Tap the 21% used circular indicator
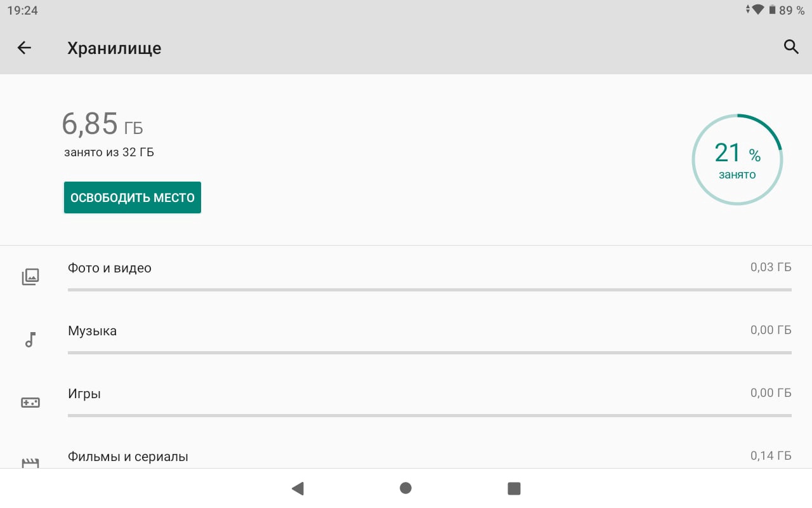 click(737, 159)
